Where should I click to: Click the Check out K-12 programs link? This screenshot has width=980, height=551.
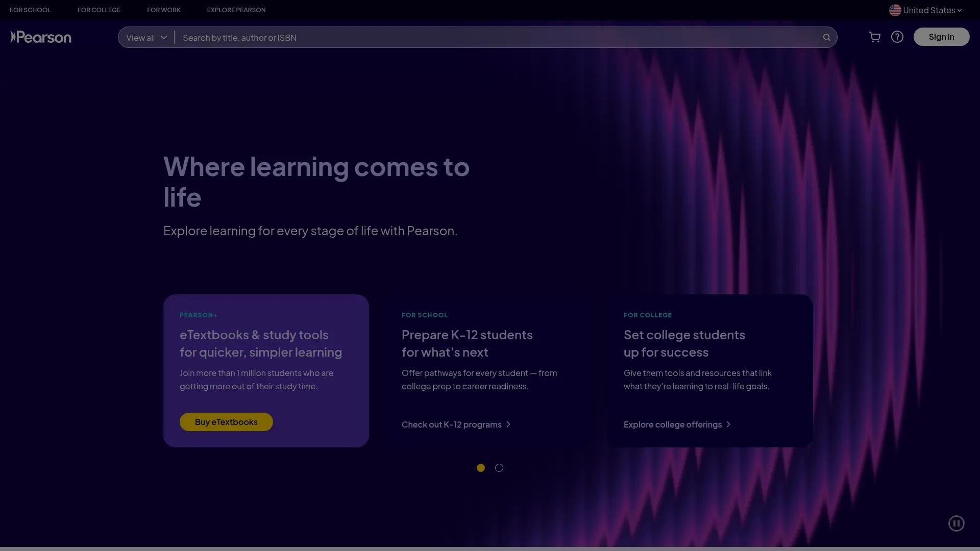click(451, 424)
